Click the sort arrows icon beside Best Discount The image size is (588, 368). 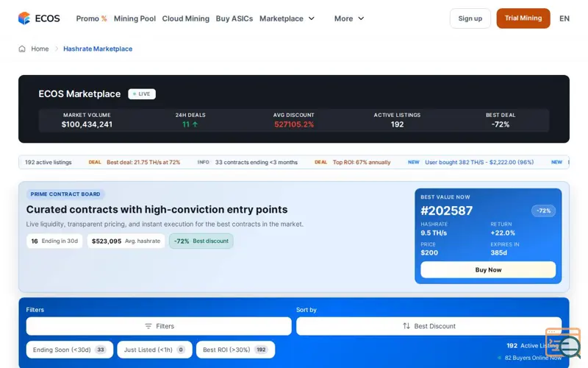click(406, 326)
